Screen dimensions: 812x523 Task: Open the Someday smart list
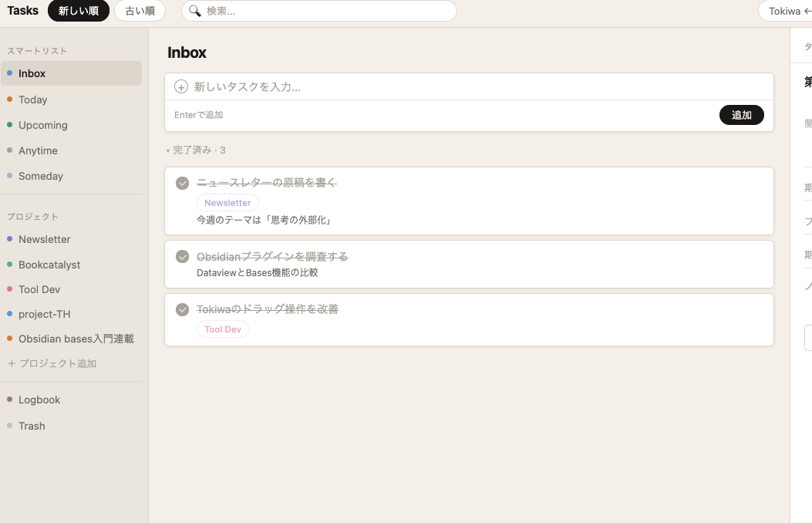pos(72,176)
